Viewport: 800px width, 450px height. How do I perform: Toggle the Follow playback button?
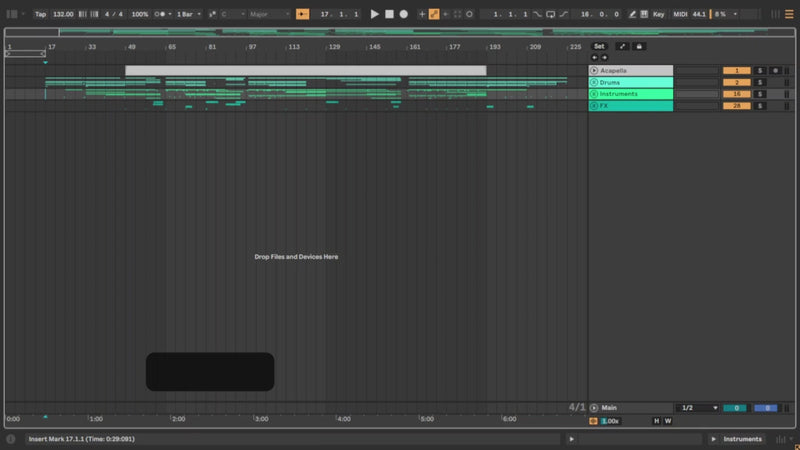[x=302, y=14]
